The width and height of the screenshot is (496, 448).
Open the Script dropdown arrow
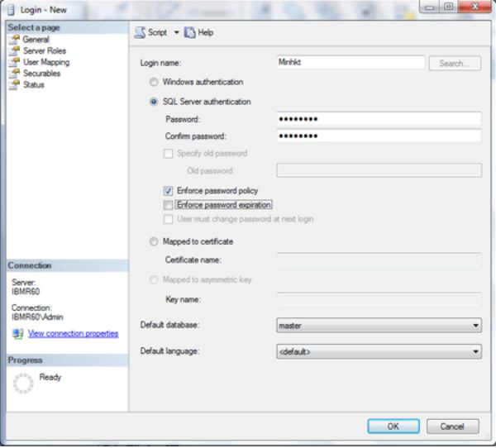click(x=177, y=32)
